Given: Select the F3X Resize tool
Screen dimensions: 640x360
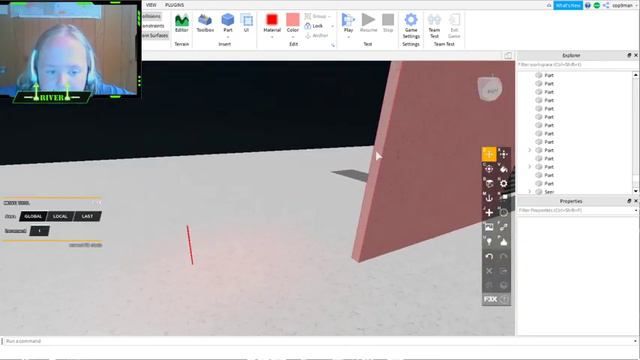Looking at the screenshot, I should click(x=504, y=154).
